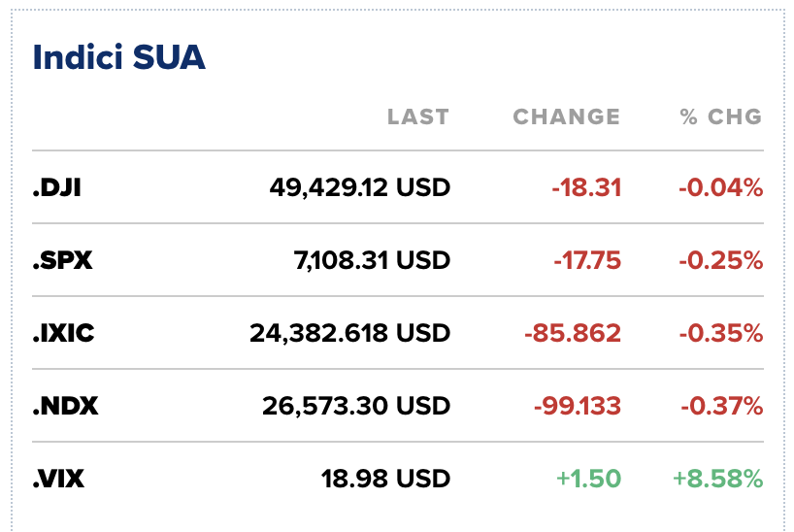Click the % CHG column header
The width and height of the screenshot is (794, 532).
721,117
